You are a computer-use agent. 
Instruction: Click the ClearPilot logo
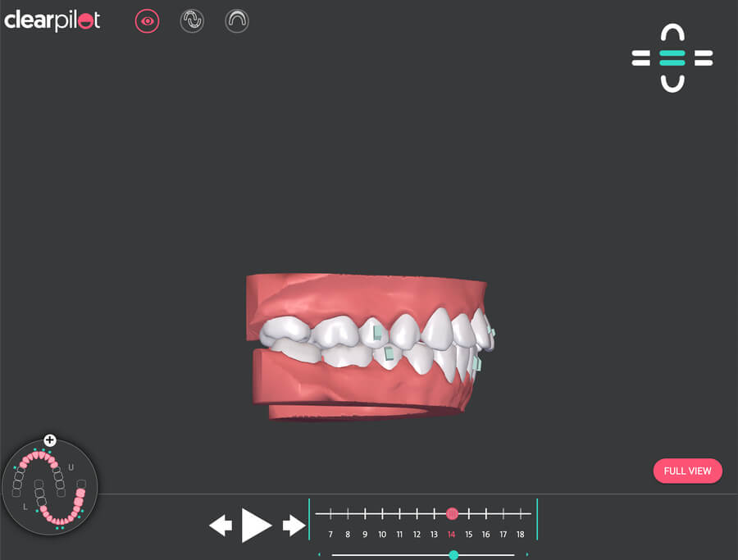point(52,20)
